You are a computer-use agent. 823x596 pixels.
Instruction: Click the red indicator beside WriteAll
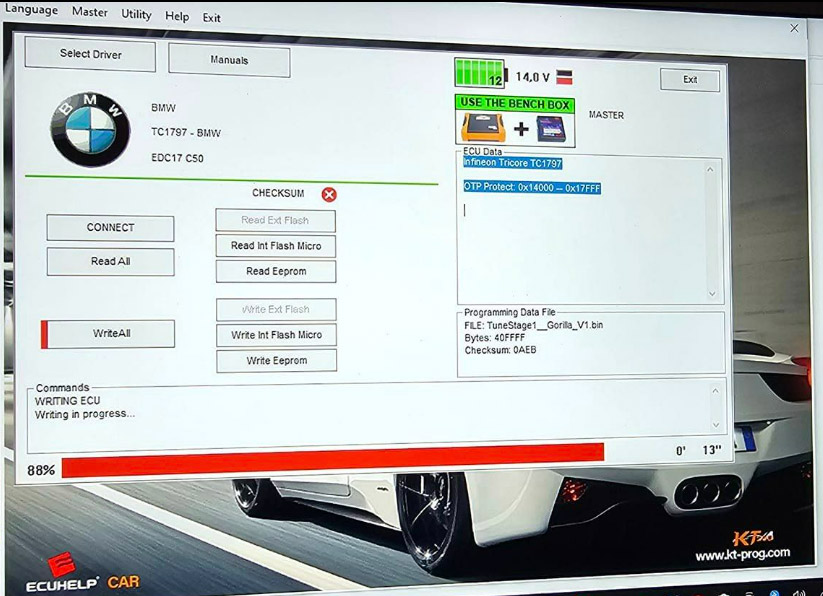[x=44, y=334]
